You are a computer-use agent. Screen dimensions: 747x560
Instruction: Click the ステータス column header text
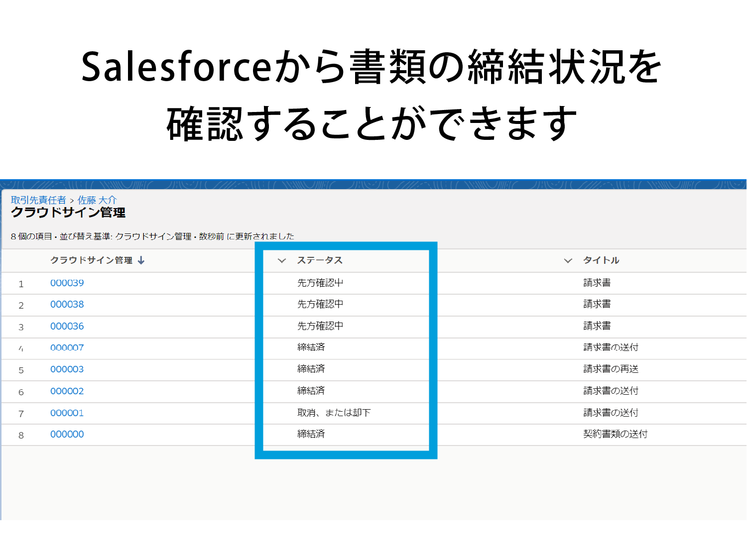pyautogui.click(x=320, y=260)
